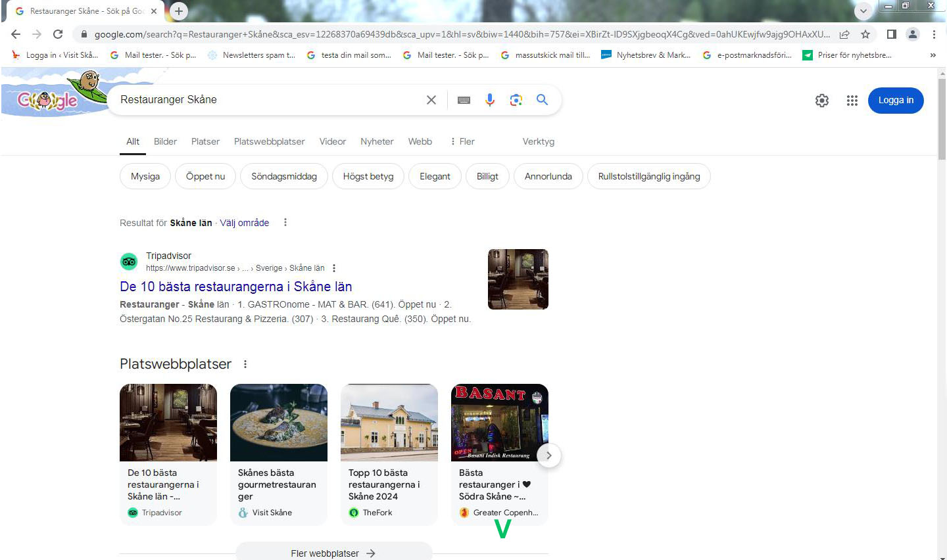Open the on-screen keyboard input tool
The image size is (947, 560).
coord(464,100)
